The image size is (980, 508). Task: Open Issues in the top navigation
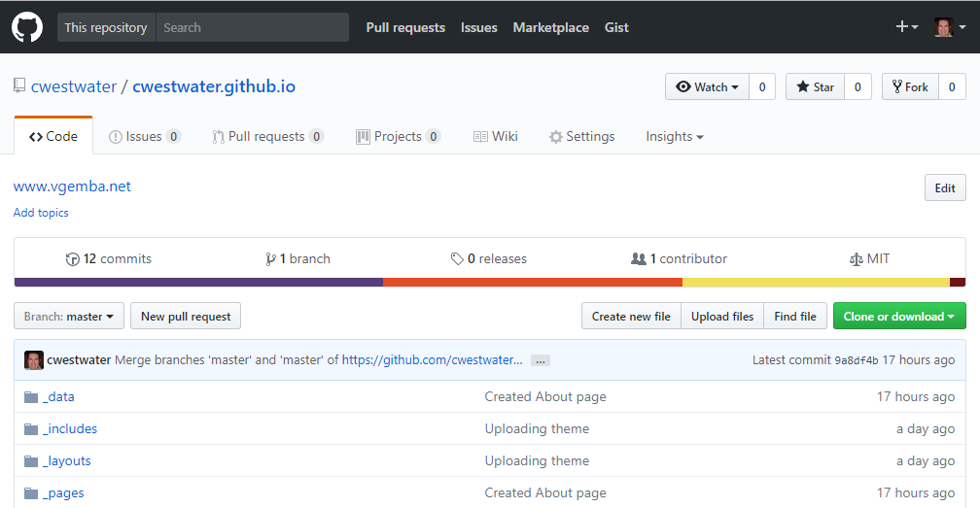click(478, 27)
